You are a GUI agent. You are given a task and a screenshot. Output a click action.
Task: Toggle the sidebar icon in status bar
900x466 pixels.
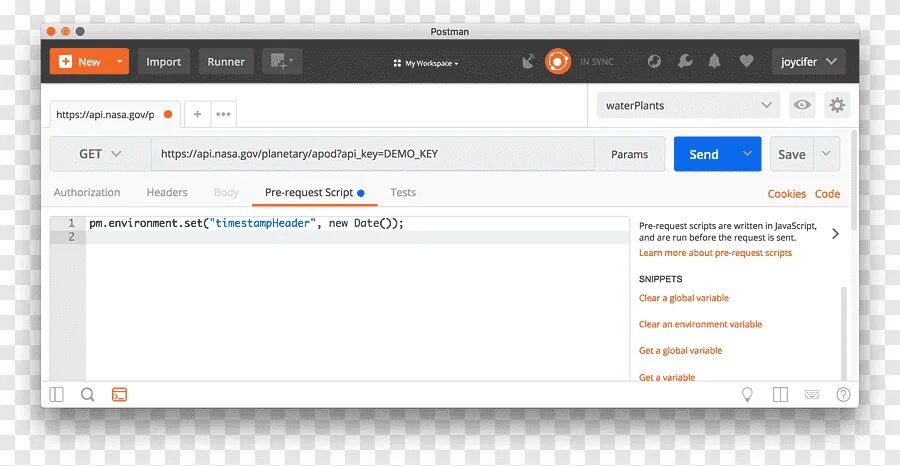[x=56, y=394]
